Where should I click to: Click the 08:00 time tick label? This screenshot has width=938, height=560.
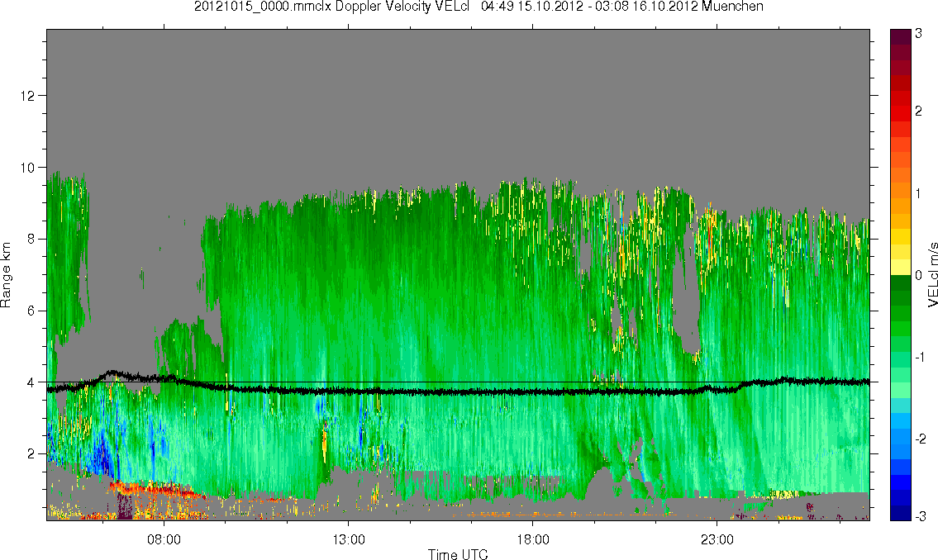[164, 539]
